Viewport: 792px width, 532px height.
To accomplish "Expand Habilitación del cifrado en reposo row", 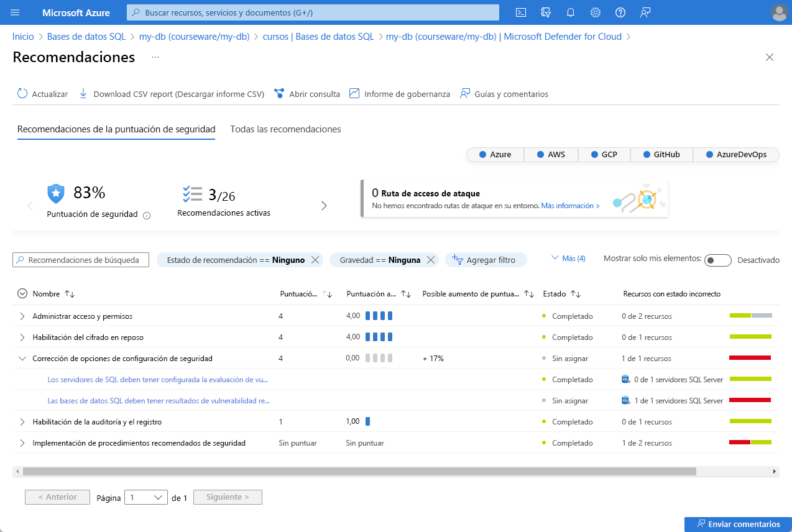I will 22,337.
